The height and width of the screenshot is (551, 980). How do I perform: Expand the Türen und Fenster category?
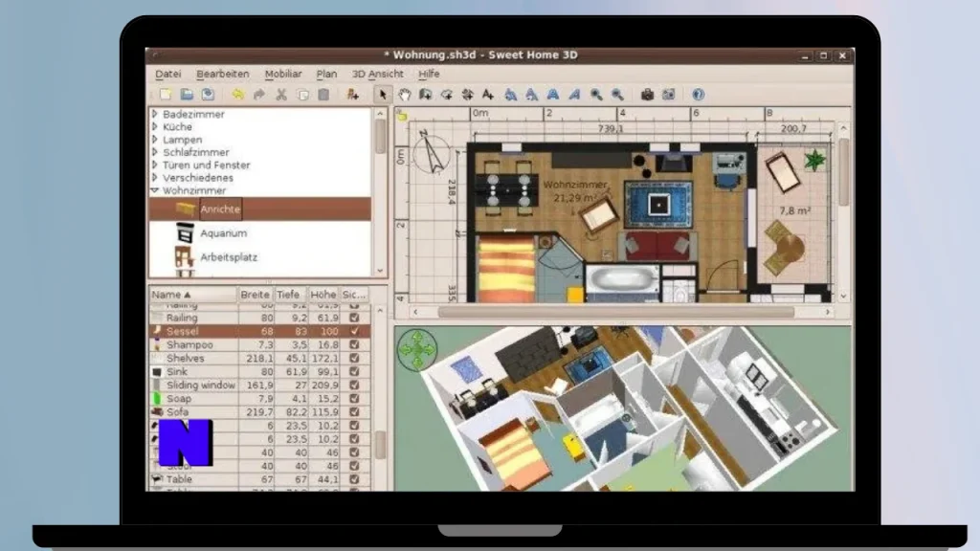point(155,165)
